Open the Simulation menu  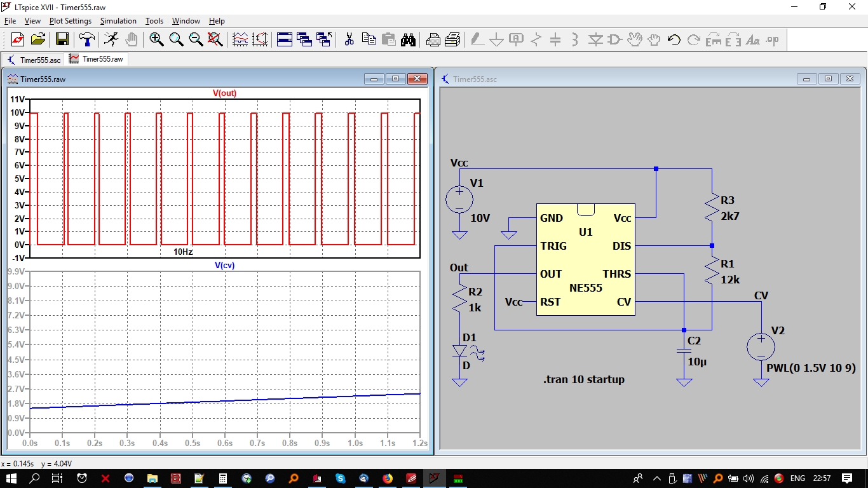coord(118,21)
